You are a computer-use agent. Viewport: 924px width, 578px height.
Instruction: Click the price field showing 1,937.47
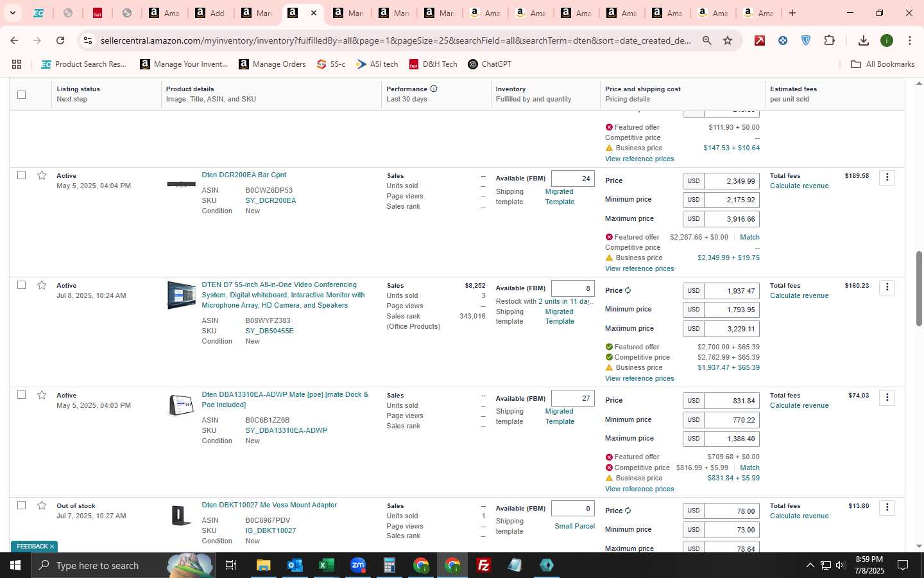pyautogui.click(x=732, y=291)
